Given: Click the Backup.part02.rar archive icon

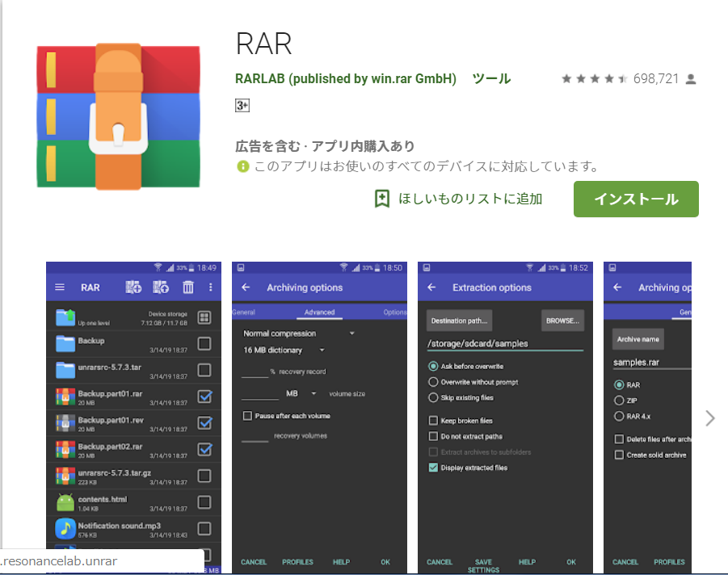Looking at the screenshot, I should tap(65, 450).
